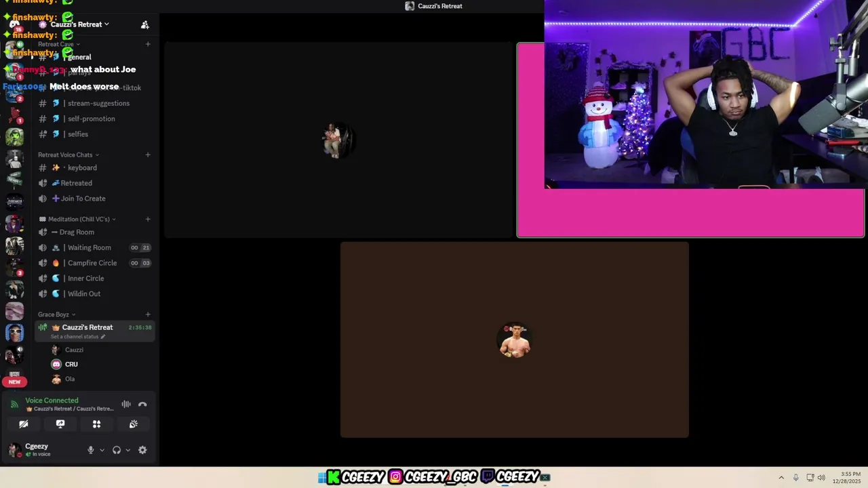Join the Wildin Out voice channel
Image resolution: width=868 pixels, height=488 pixels.
click(94, 293)
